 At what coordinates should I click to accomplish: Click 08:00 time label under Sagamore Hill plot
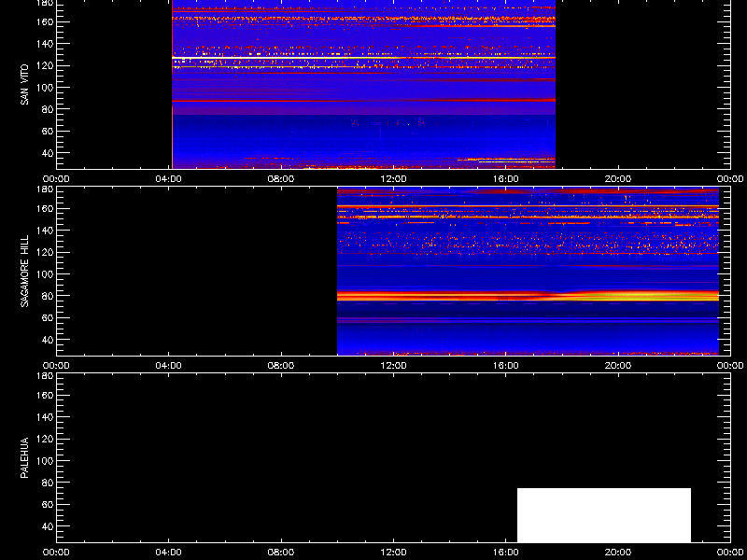(x=281, y=366)
